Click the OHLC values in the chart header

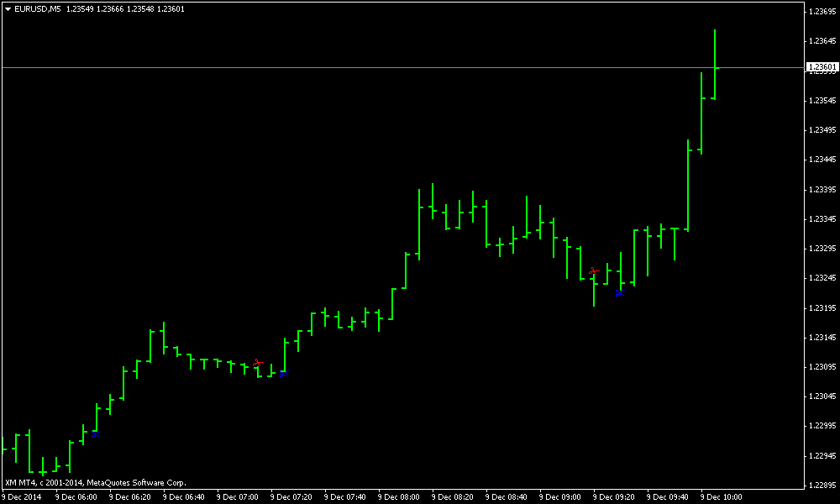coord(125,9)
